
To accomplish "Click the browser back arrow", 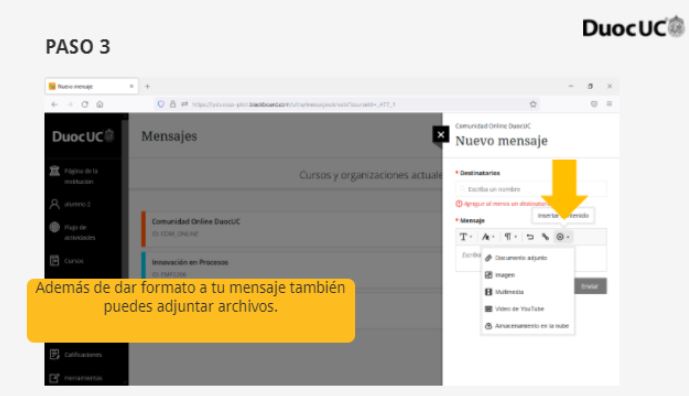I will (54, 104).
